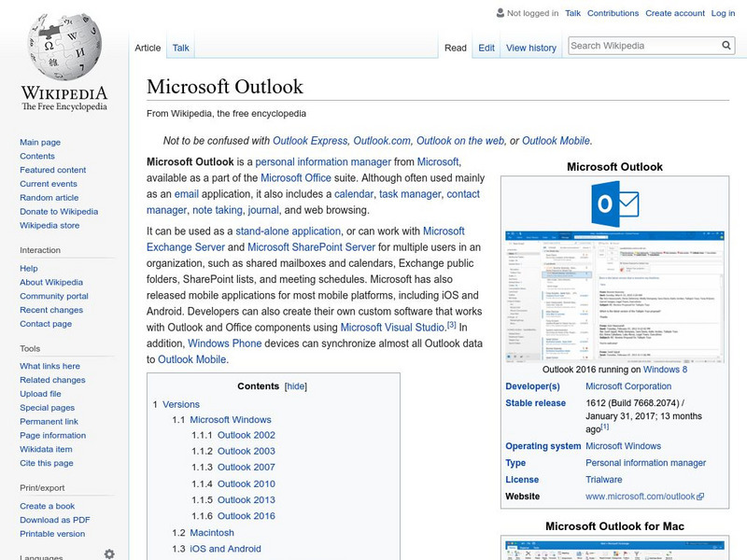
Task: Visit Wikipedia store
Action: coord(49,225)
